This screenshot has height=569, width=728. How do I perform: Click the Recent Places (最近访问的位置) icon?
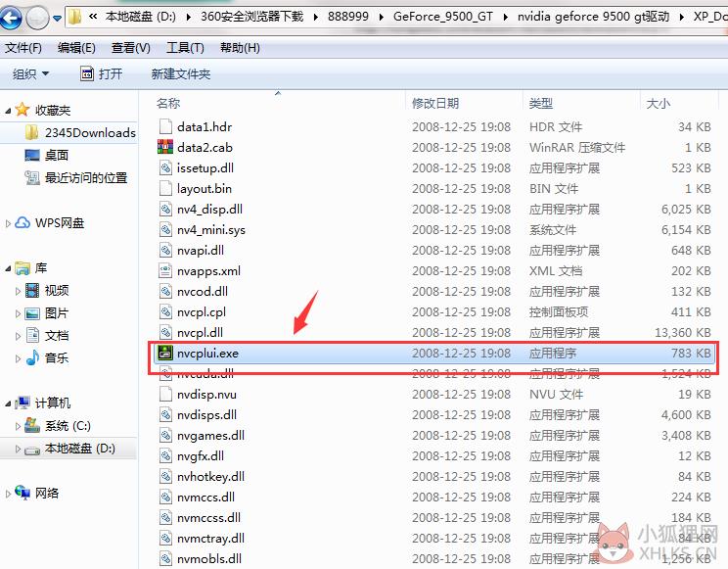pyautogui.click(x=32, y=177)
